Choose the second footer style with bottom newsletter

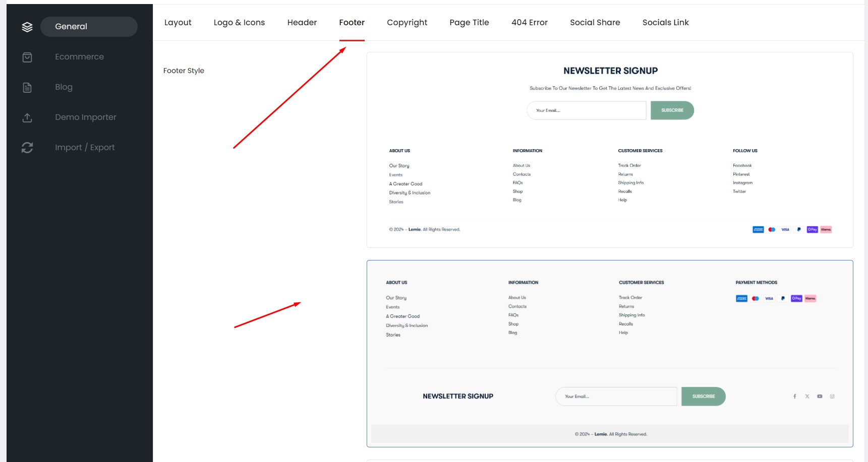coord(609,353)
